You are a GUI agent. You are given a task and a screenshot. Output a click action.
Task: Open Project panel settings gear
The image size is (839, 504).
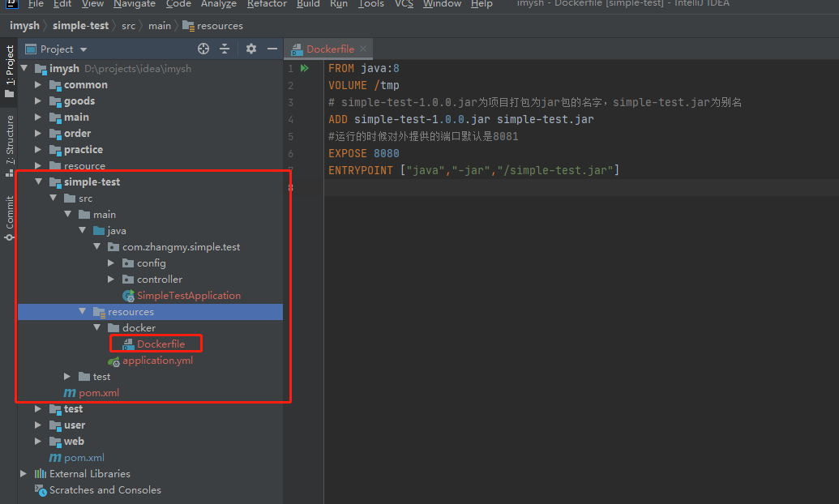251,49
